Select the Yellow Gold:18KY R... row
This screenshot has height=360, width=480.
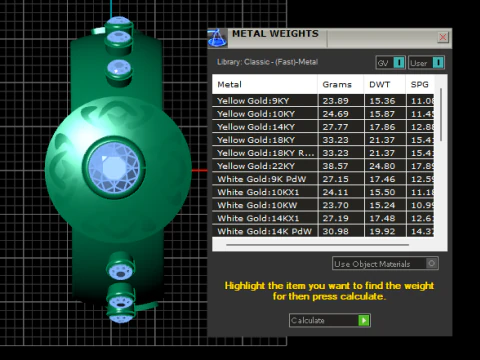point(323,153)
